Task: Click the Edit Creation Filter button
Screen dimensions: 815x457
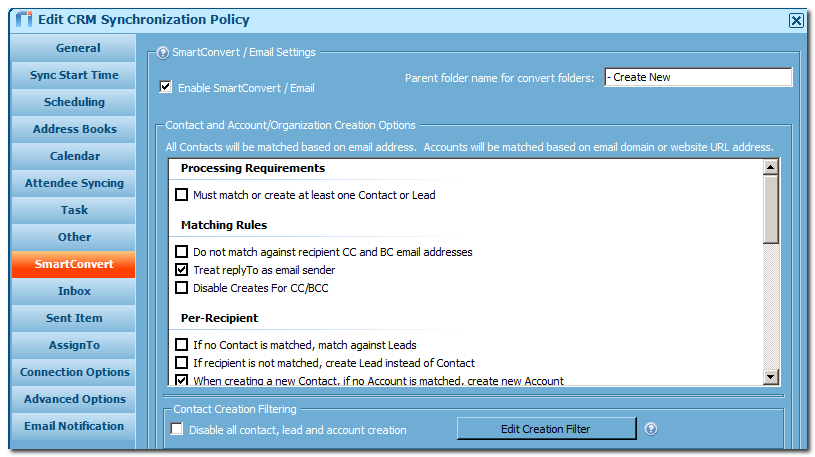Action: pyautogui.click(x=546, y=429)
